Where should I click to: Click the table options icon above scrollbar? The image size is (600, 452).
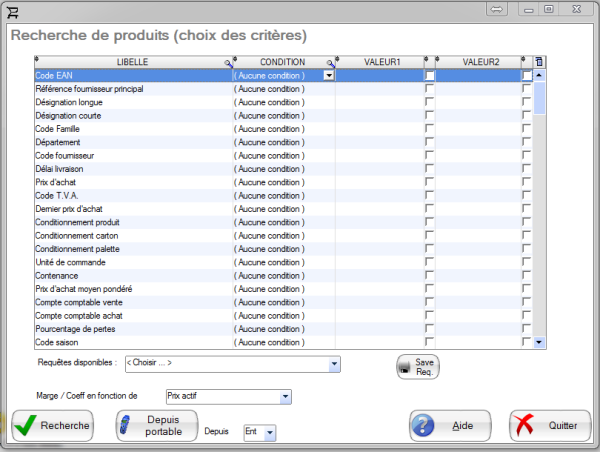click(x=539, y=62)
